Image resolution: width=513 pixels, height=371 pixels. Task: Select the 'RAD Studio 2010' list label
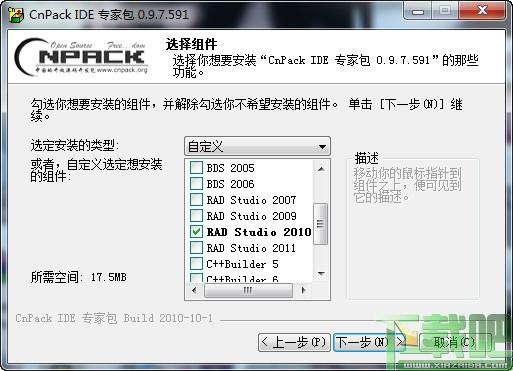tap(259, 232)
